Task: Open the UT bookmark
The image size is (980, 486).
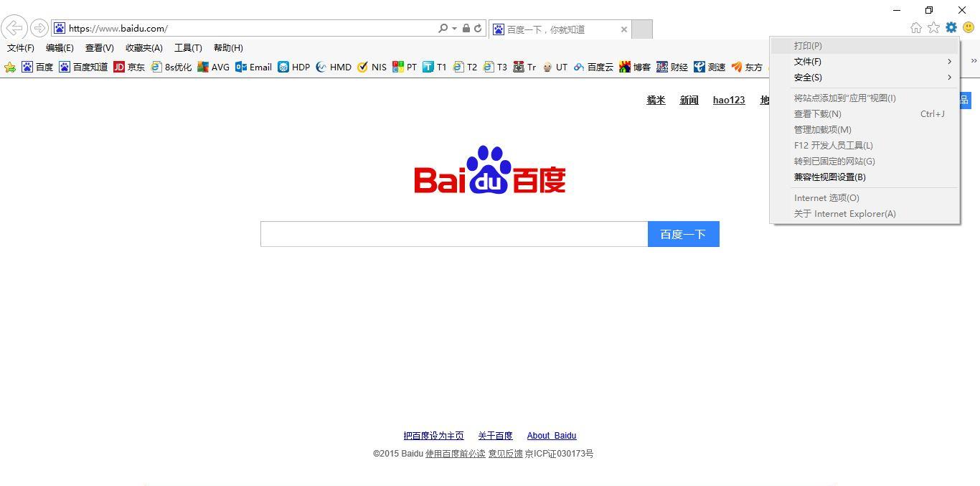Action: (555, 67)
